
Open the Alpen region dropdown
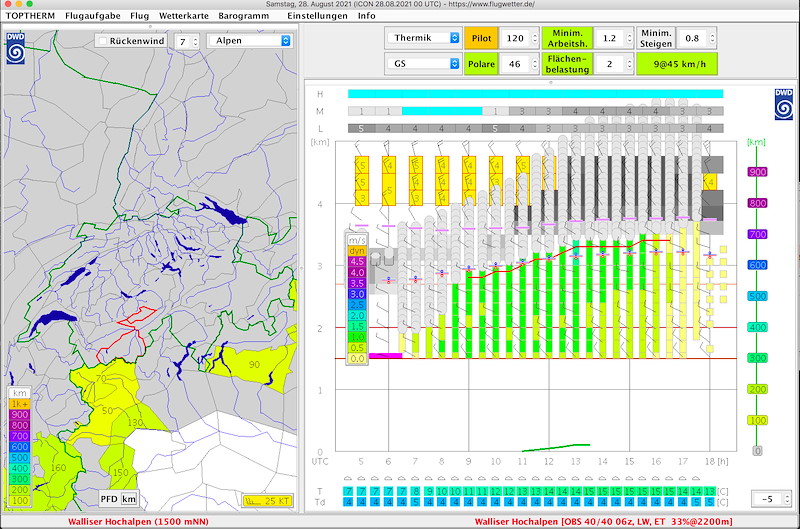pos(249,41)
